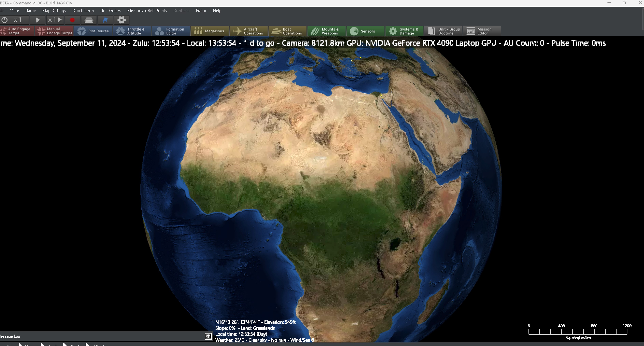Open settings via the gear icon
This screenshot has height=346, width=644.
(x=121, y=20)
